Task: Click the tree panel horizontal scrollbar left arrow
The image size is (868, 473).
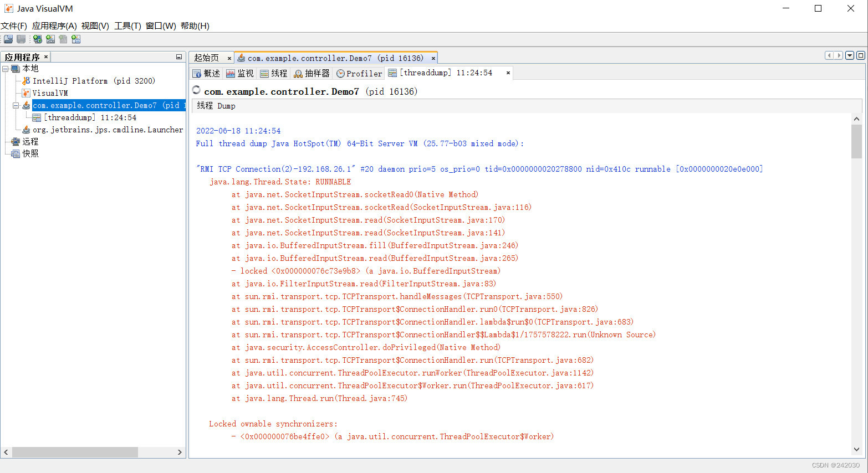Action: point(6,452)
